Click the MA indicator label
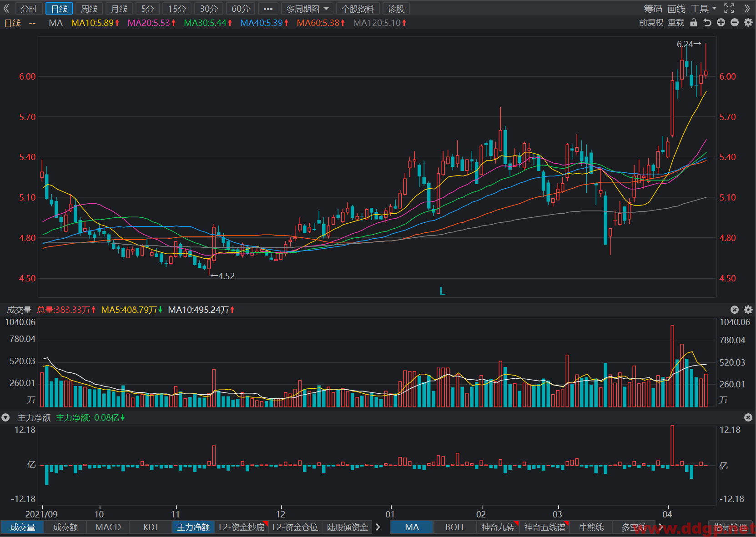This screenshot has width=756, height=537. point(55,23)
